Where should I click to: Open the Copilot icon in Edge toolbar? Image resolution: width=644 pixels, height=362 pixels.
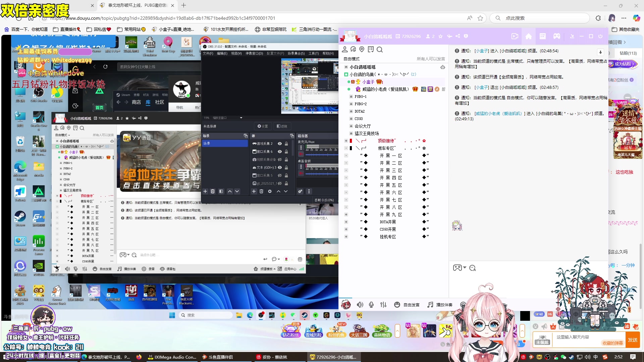pyautogui.click(x=636, y=18)
